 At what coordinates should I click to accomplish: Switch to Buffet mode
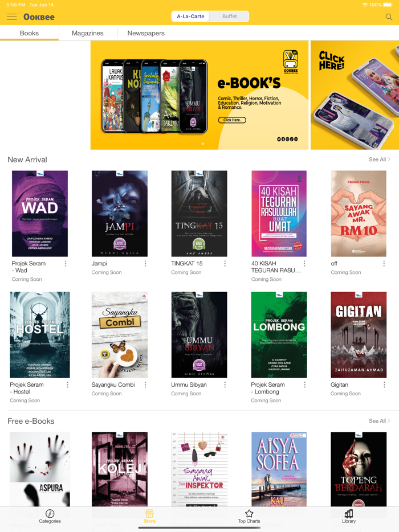[230, 17]
